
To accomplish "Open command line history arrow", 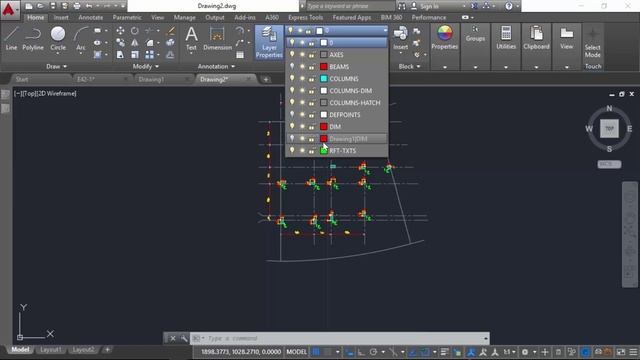I will (485, 338).
